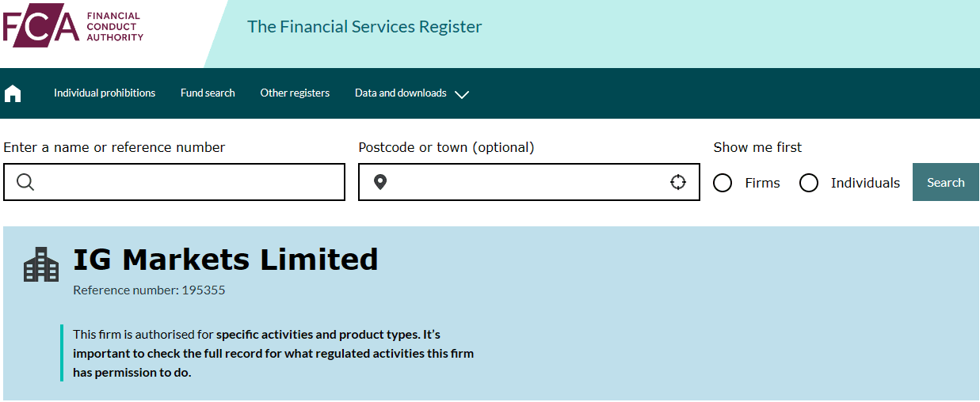Click the Search button
Image resolution: width=980 pixels, height=402 pixels.
(x=946, y=182)
